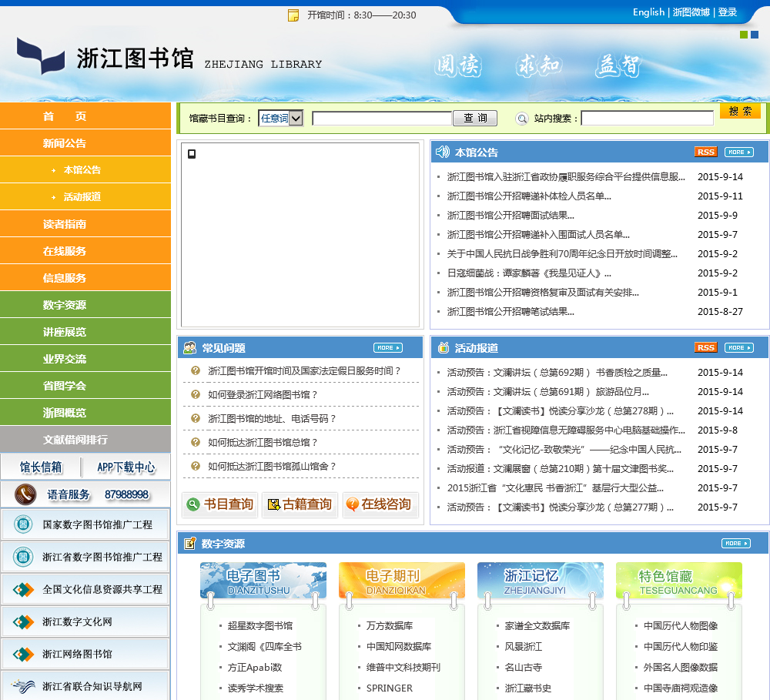Click the phone icon for 语音服务
The image size is (770, 700).
25,494
